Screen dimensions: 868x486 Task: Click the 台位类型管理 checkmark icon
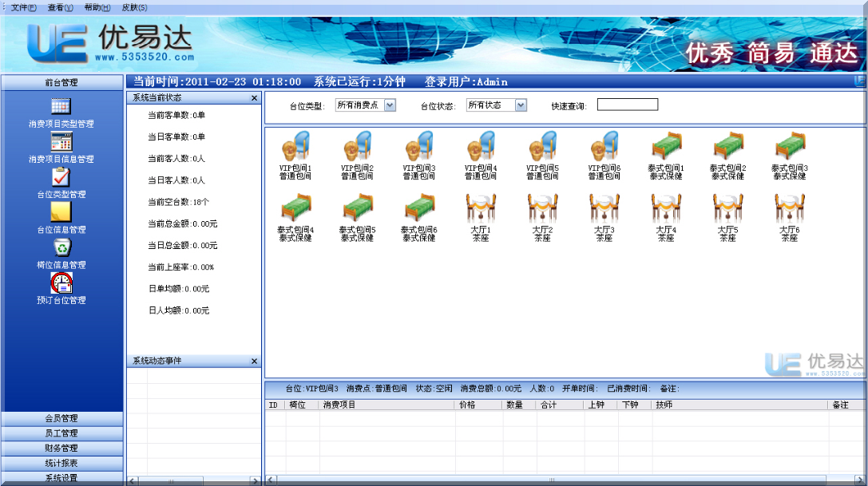(61, 177)
